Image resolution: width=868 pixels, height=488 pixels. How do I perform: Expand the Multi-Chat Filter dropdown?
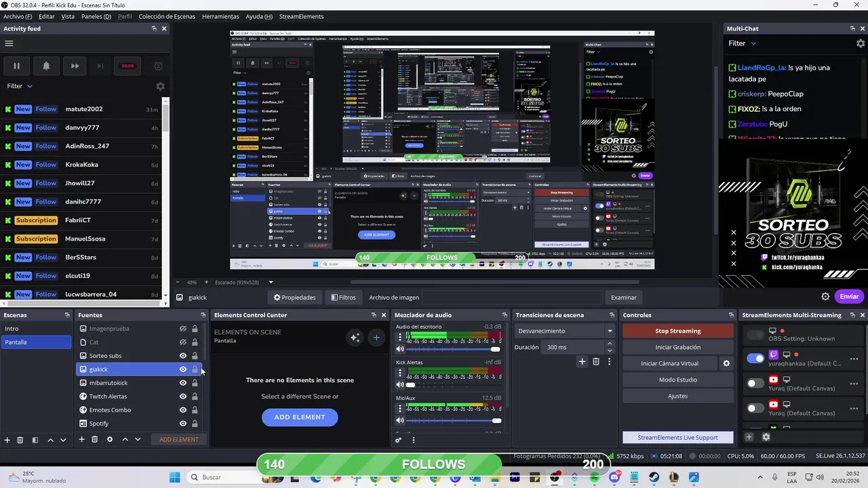coord(743,43)
